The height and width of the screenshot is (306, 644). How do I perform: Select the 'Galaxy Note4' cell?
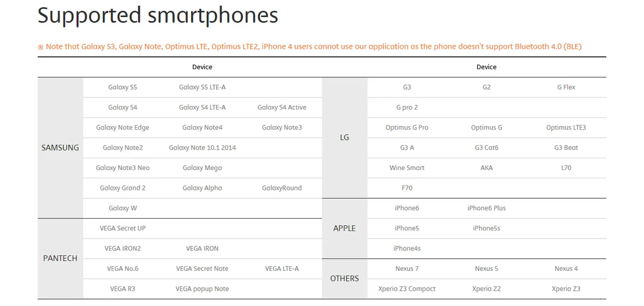pos(203,128)
